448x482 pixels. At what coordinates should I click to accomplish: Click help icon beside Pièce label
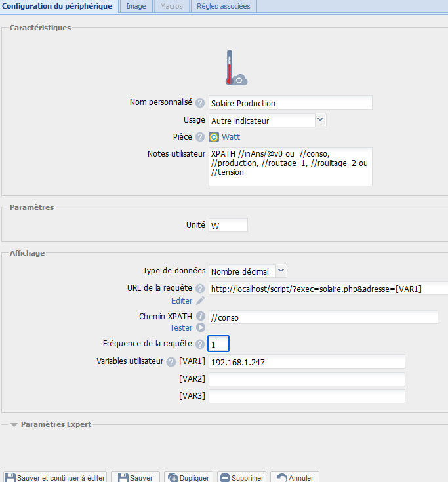(200, 137)
